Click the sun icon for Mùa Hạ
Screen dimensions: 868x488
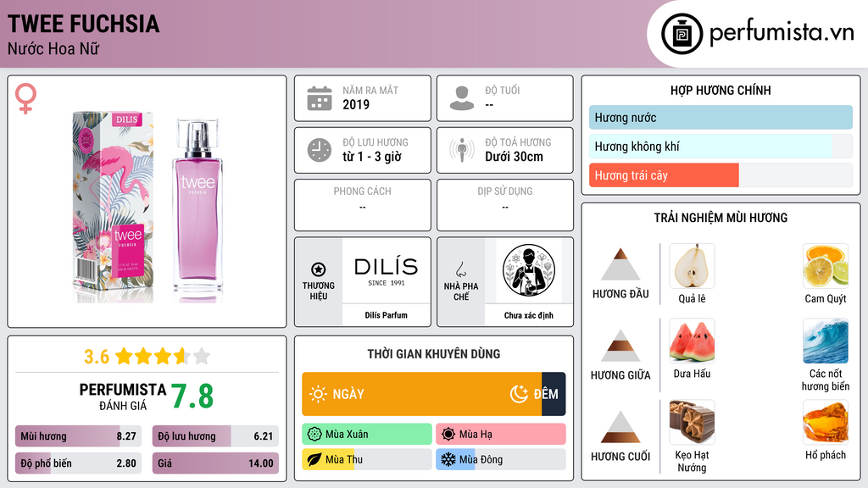(448, 434)
